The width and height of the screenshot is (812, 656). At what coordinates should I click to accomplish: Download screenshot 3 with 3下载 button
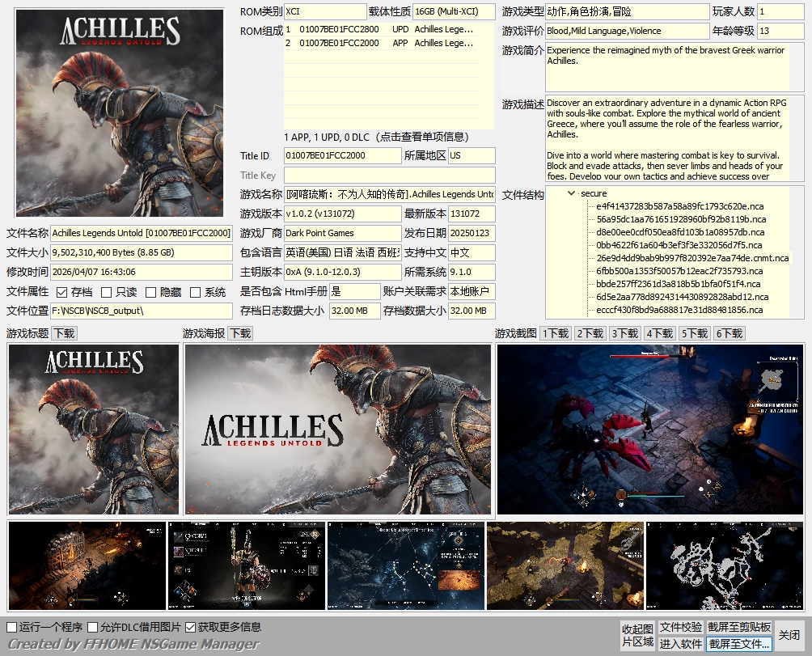(624, 333)
